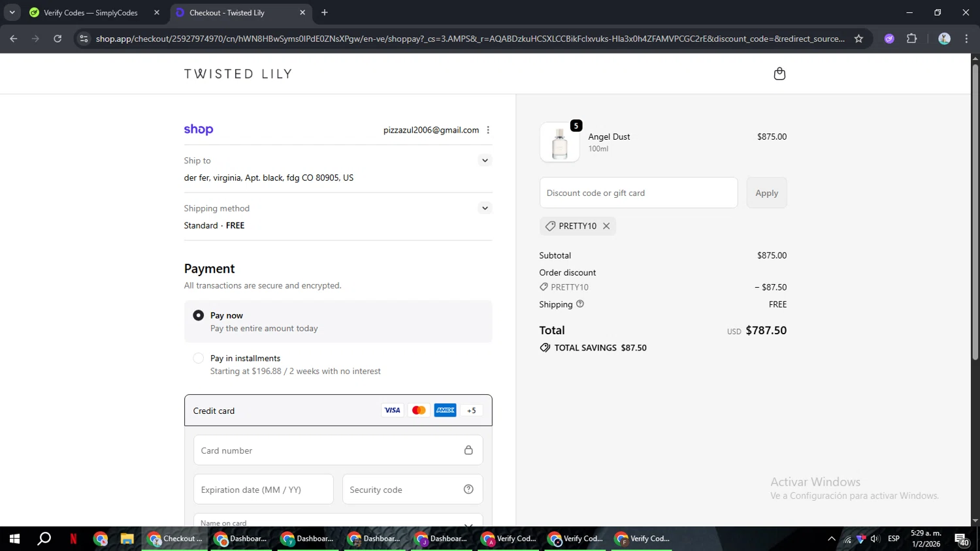The image size is (980, 551).
Task: Switch to the Verify Codes — SimplyCodes tab
Action: (x=91, y=12)
